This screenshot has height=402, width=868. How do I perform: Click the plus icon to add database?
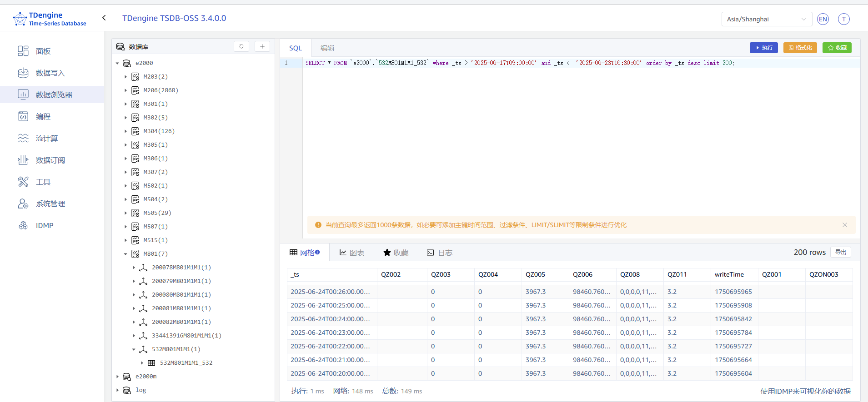(262, 46)
